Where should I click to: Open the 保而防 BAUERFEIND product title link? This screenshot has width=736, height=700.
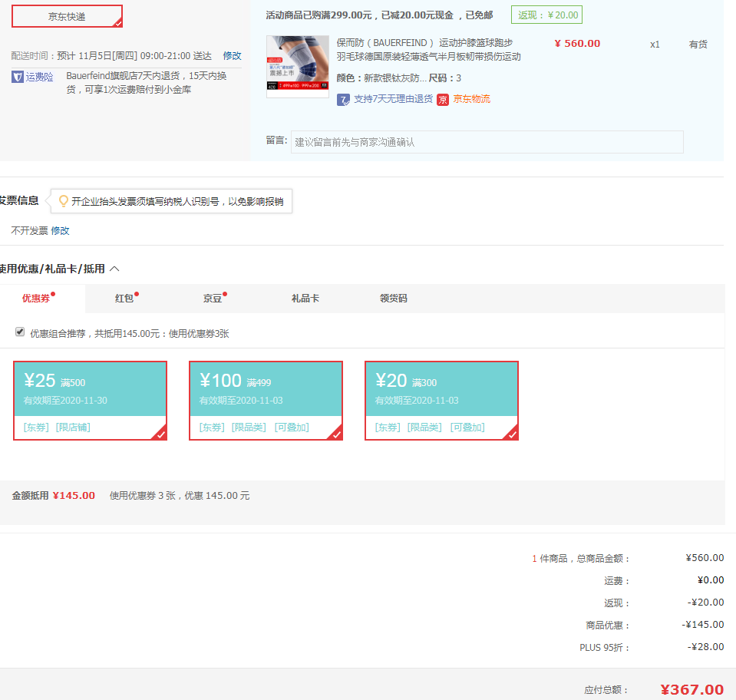(x=428, y=50)
